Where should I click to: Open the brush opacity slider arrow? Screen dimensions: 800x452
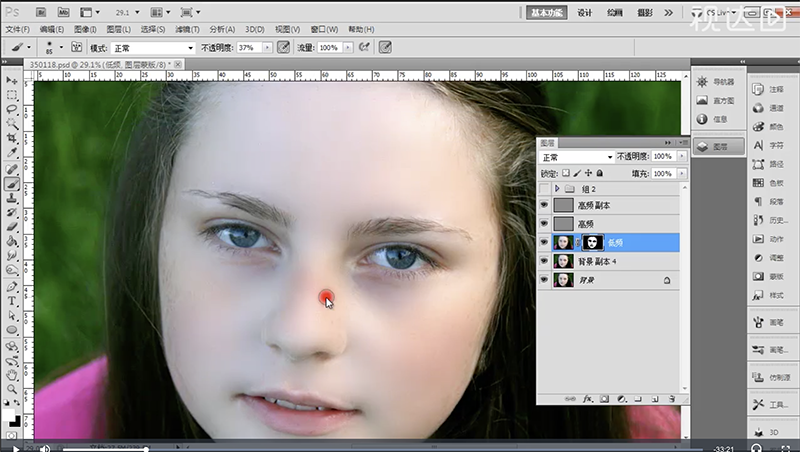tap(267, 47)
